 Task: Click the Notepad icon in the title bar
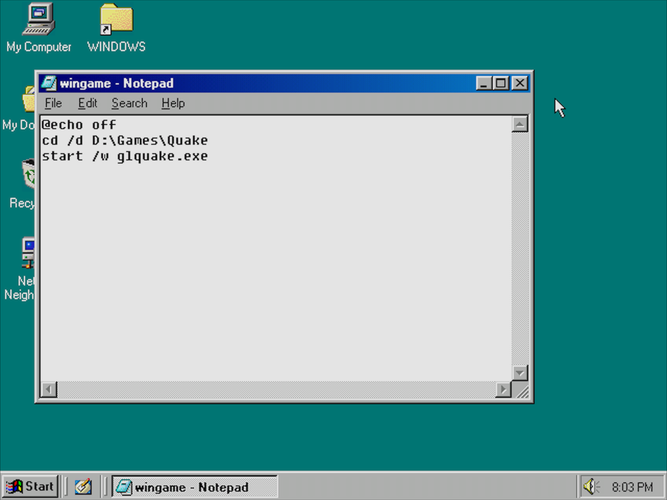tap(48, 84)
